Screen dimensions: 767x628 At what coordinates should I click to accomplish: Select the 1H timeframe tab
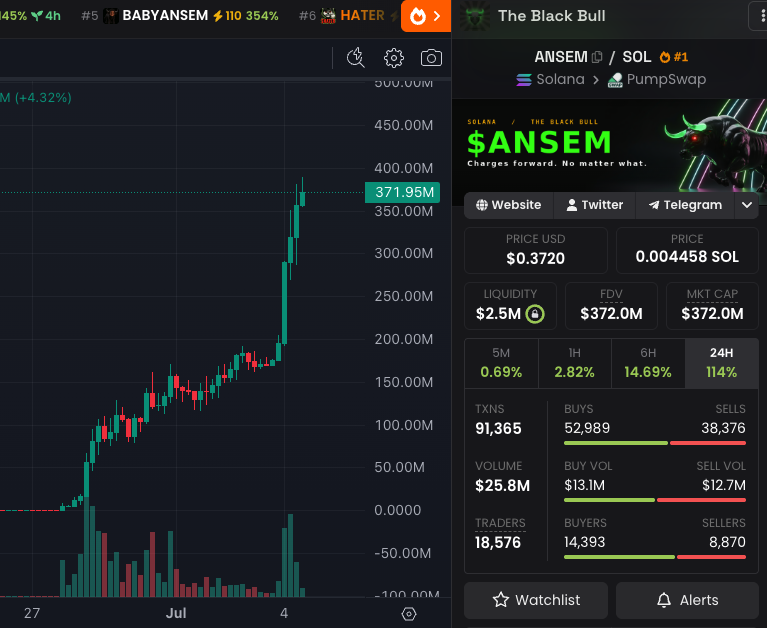(575, 363)
